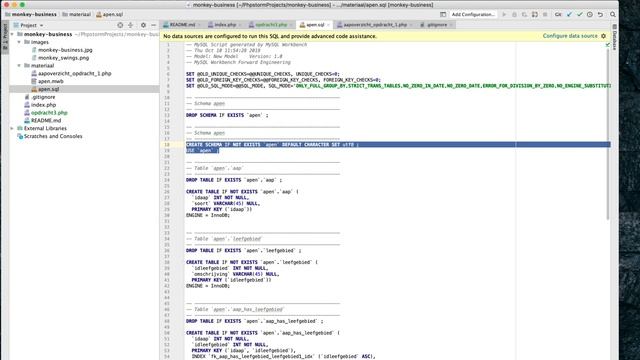Screen dimensions: 640x360
Task: Click the Debug bug icon
Action: click(514, 14)
